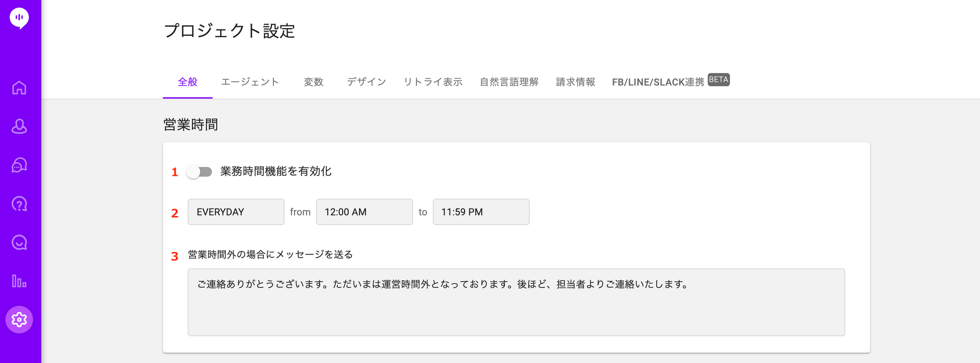Image resolution: width=980 pixels, height=363 pixels.
Task: Open the agent chat headset icon
Action: pos(19,165)
